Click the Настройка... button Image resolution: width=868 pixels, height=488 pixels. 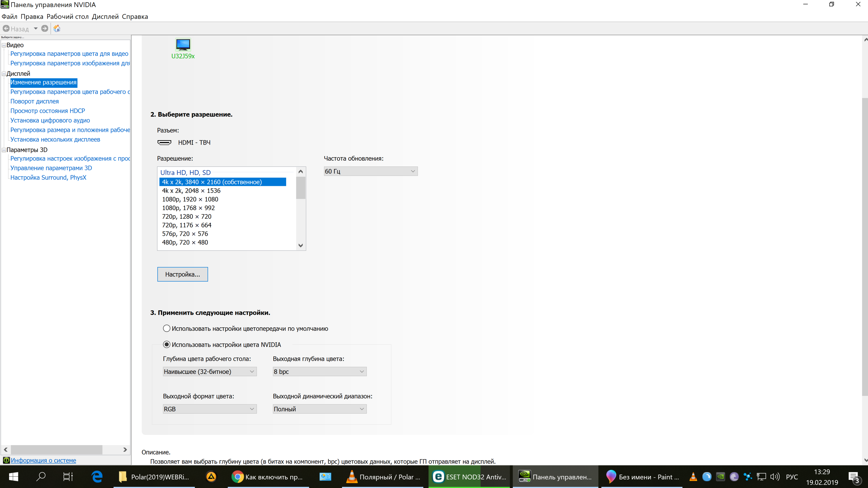point(183,274)
